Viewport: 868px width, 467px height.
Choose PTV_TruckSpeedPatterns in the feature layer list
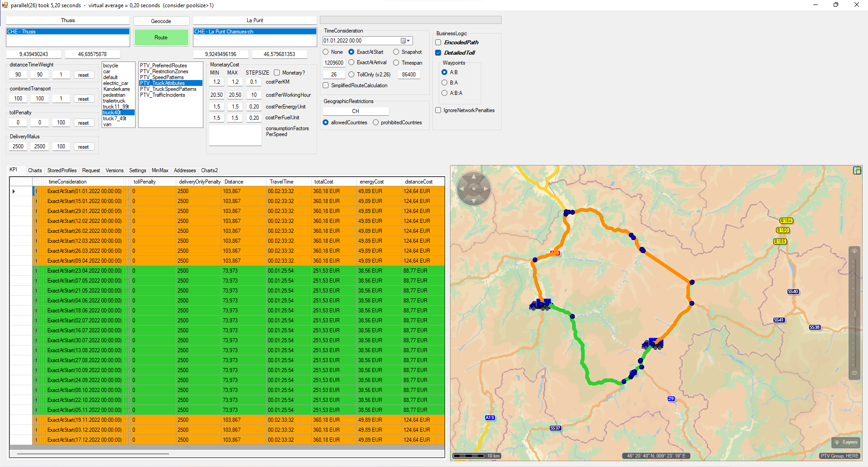[168, 89]
